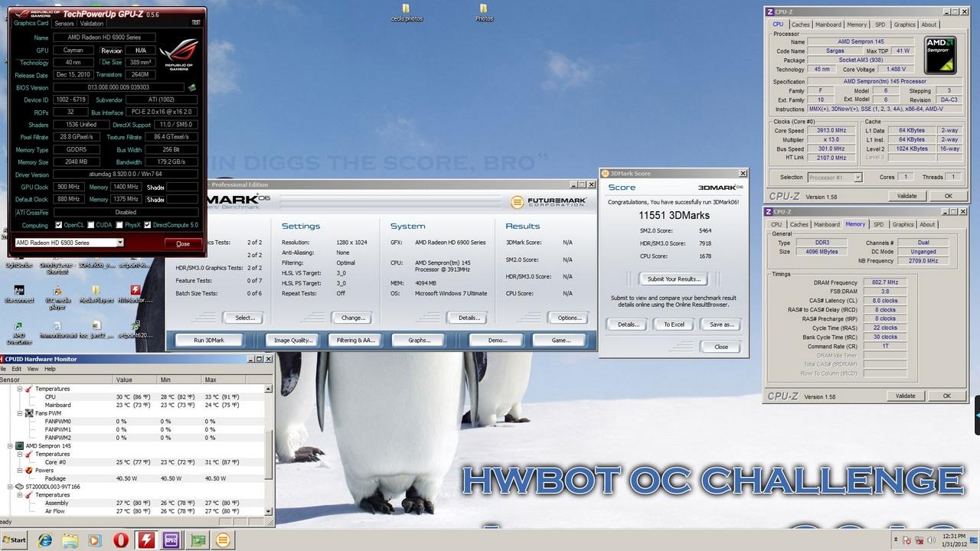Toggle the DirectCompute 5.0 checkbox
This screenshot has width=980, height=551.
tap(148, 225)
